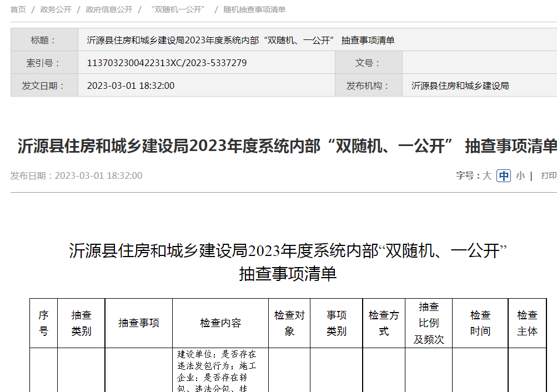
Task: Click the 抽查比例及频次 column header
Action: (429, 323)
